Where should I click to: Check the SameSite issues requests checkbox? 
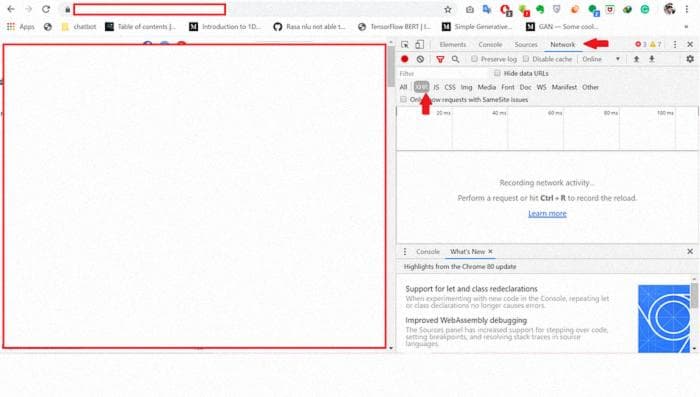pos(403,100)
